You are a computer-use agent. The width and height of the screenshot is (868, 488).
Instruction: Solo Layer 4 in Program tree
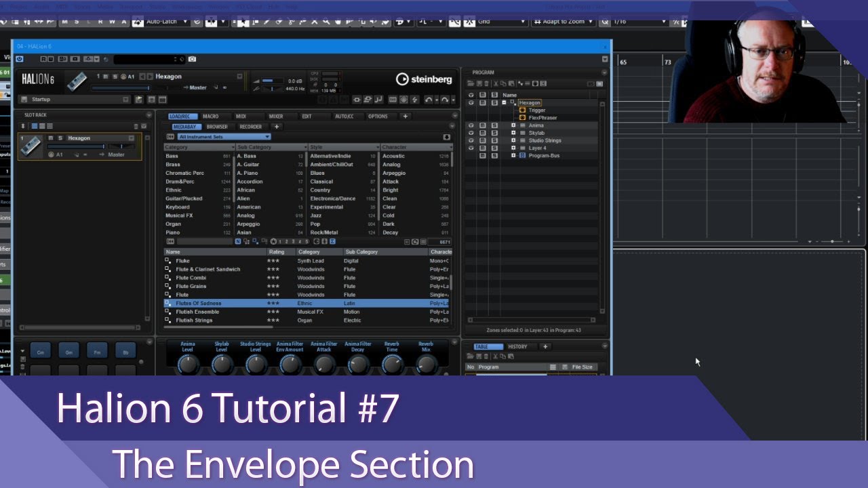click(494, 148)
